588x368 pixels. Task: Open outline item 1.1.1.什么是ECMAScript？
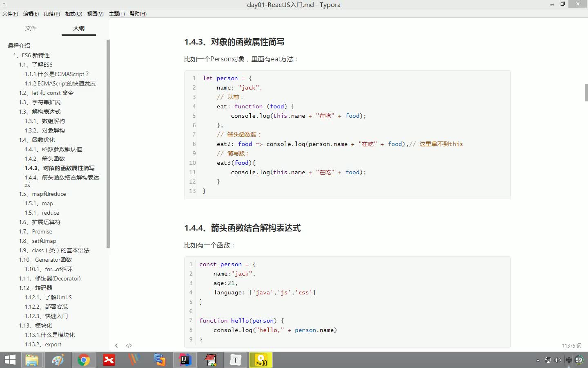[57, 74]
